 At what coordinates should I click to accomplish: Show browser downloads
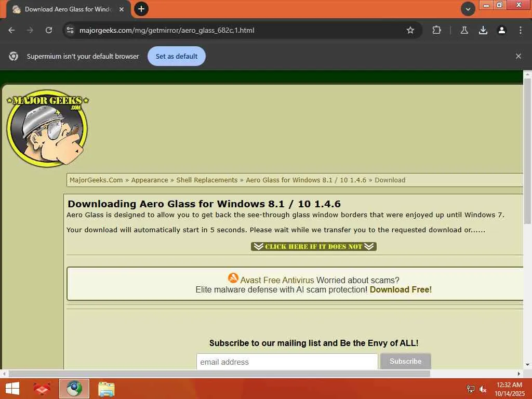483,30
